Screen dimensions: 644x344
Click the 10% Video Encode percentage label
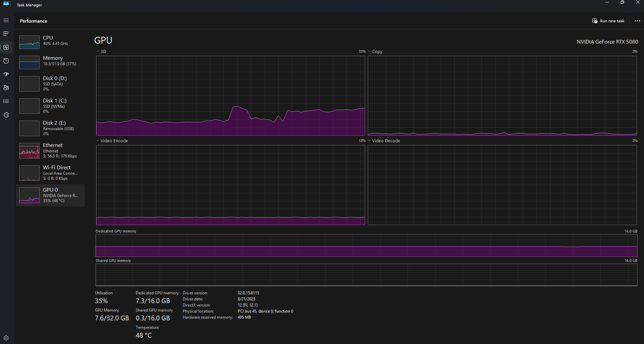(x=362, y=141)
